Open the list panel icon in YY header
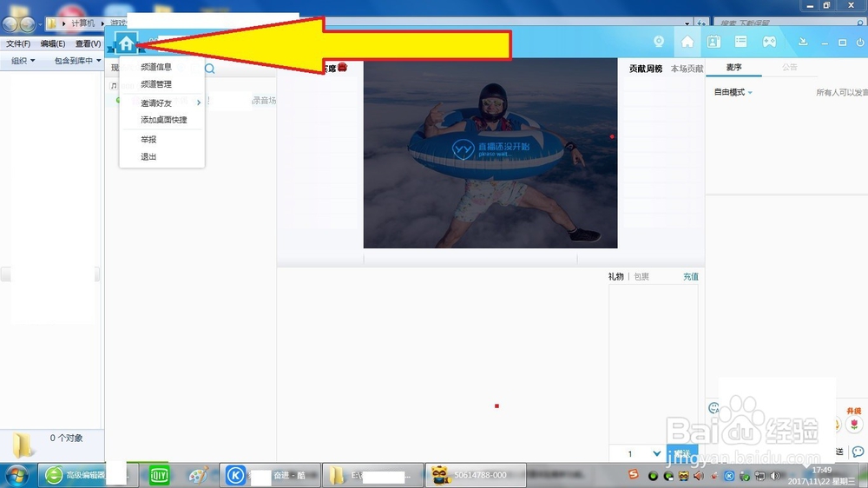The image size is (868, 488). pos(740,42)
